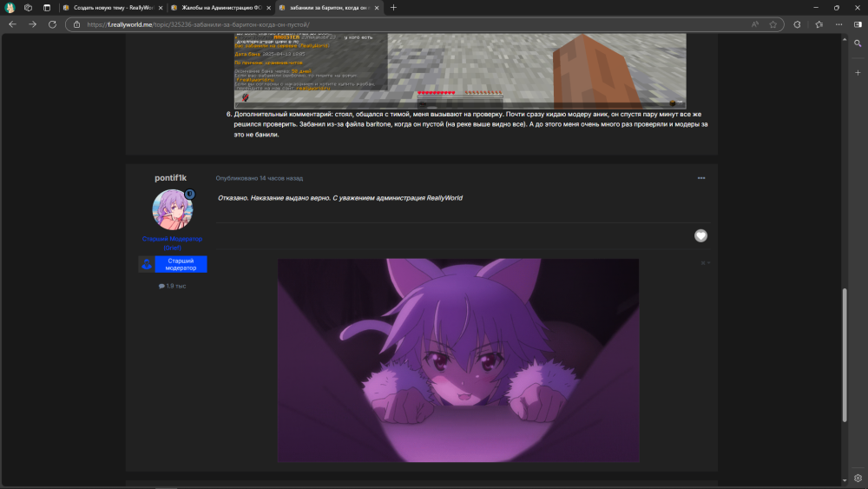
Task: Go back to the previous page
Action: coord(12,24)
